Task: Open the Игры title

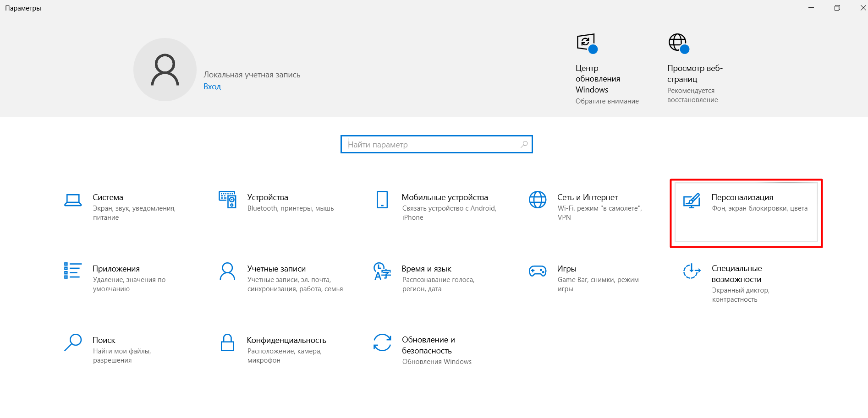Action: click(567, 269)
